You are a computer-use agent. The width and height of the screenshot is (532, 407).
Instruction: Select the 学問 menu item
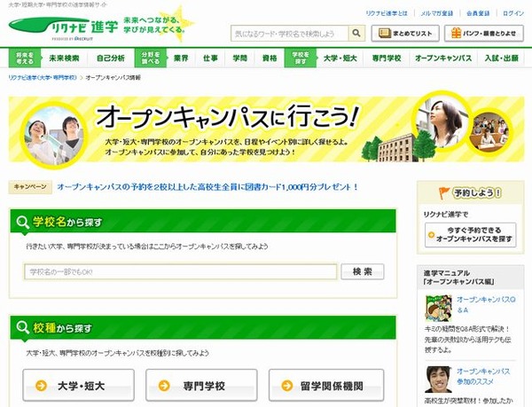click(240, 58)
